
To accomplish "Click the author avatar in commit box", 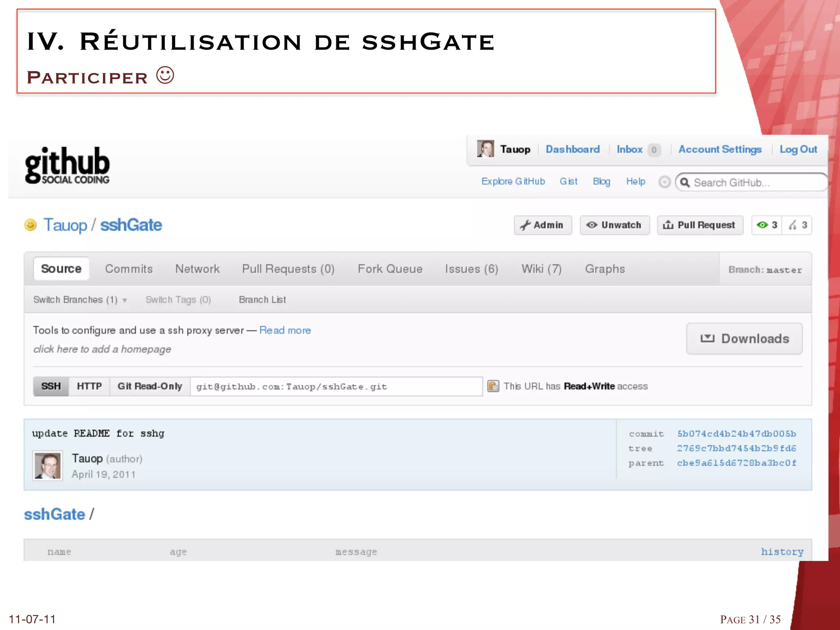I will [x=48, y=466].
